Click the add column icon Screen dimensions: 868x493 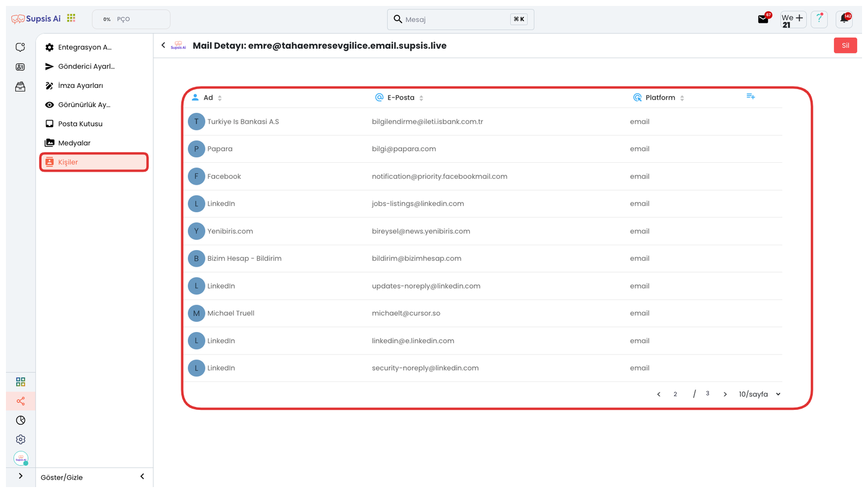coord(751,96)
